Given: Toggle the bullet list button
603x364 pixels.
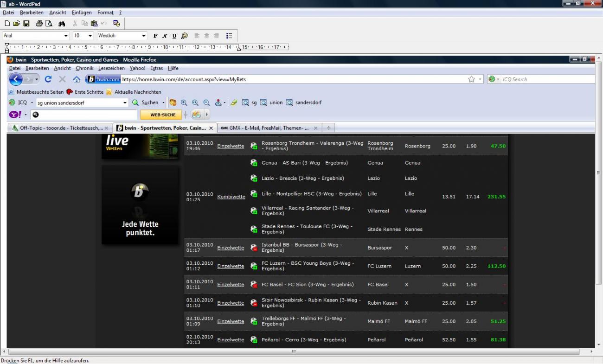Looking at the screenshot, I should point(229,36).
